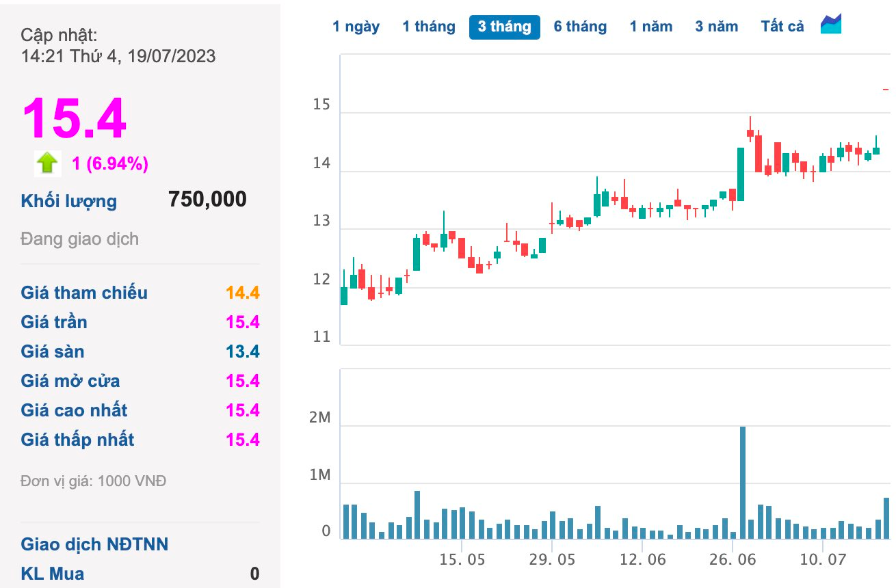Image resolution: width=896 pixels, height=588 pixels.
Task: Click the reference price value 14.4
Action: pos(243,293)
